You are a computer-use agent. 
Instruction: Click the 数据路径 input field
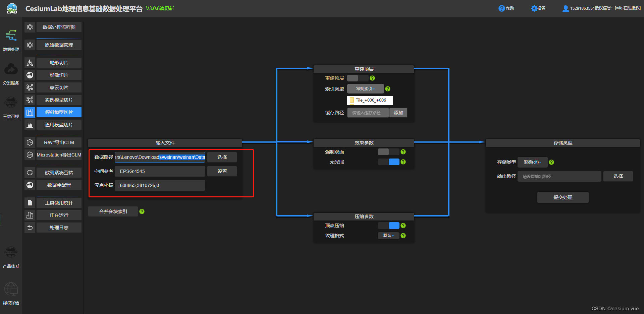pos(160,157)
